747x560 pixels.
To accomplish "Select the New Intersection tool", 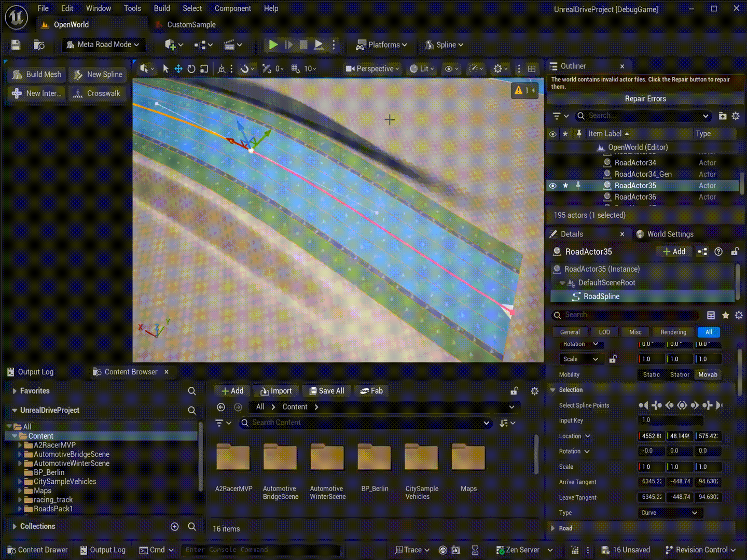I will (37, 93).
